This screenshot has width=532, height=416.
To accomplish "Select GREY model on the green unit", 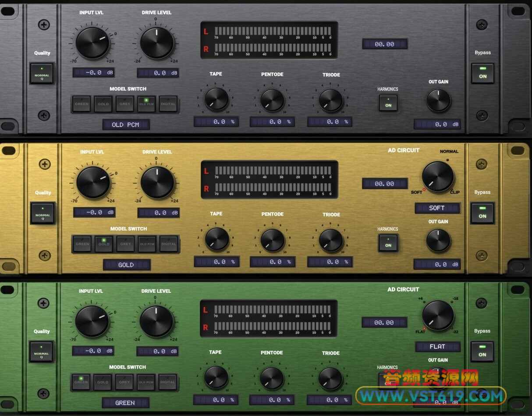I will [x=124, y=382].
